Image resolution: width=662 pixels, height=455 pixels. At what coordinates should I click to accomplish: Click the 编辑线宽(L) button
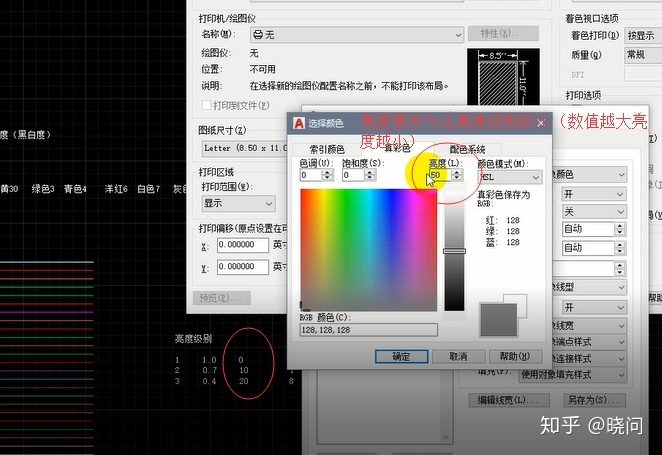click(509, 400)
